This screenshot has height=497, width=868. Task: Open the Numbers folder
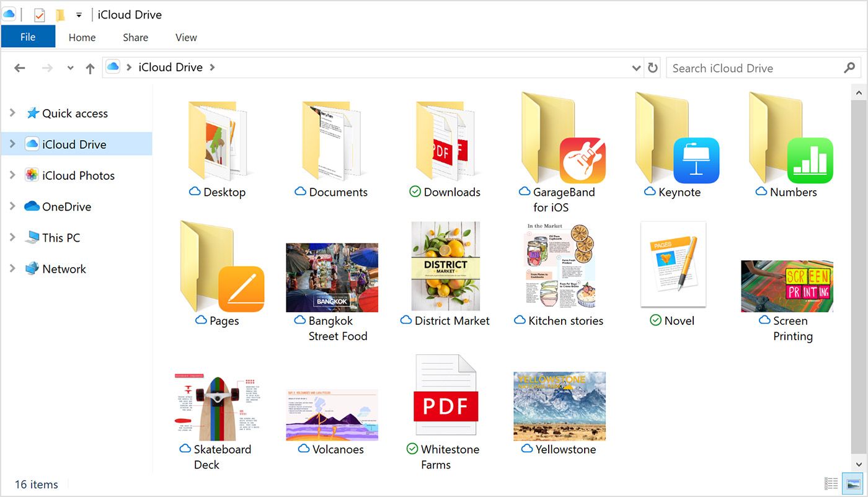click(787, 143)
